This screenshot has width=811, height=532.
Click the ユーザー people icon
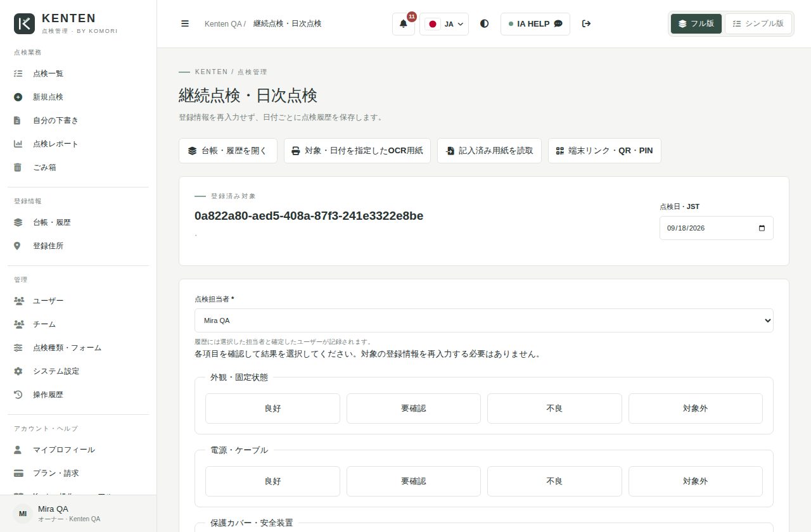click(18, 301)
